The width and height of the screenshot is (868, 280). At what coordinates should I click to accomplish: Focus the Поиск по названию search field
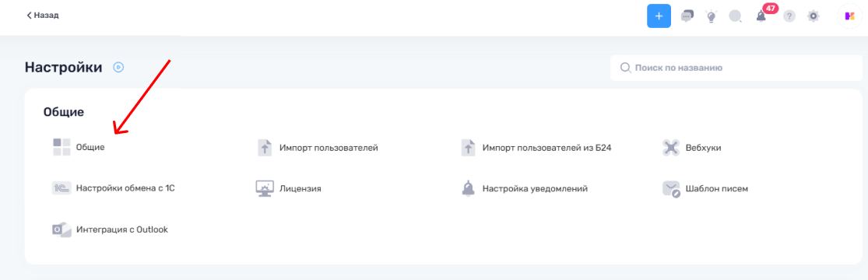coord(736,68)
